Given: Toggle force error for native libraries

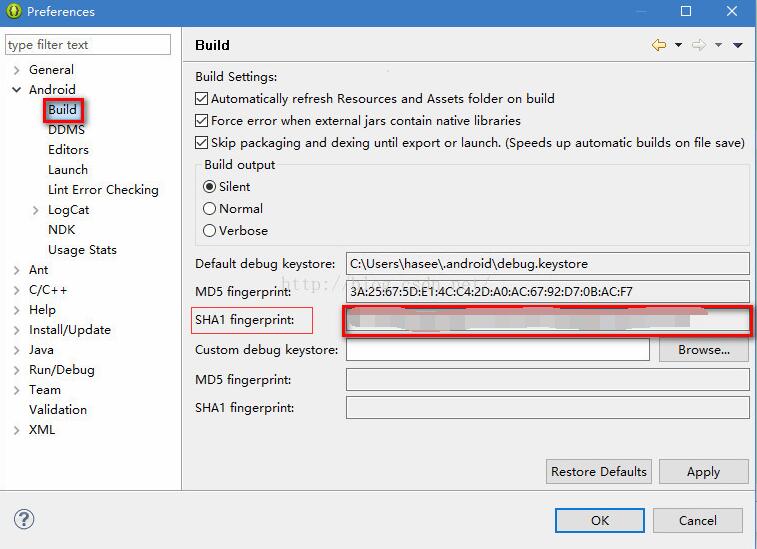Looking at the screenshot, I should 202,121.
